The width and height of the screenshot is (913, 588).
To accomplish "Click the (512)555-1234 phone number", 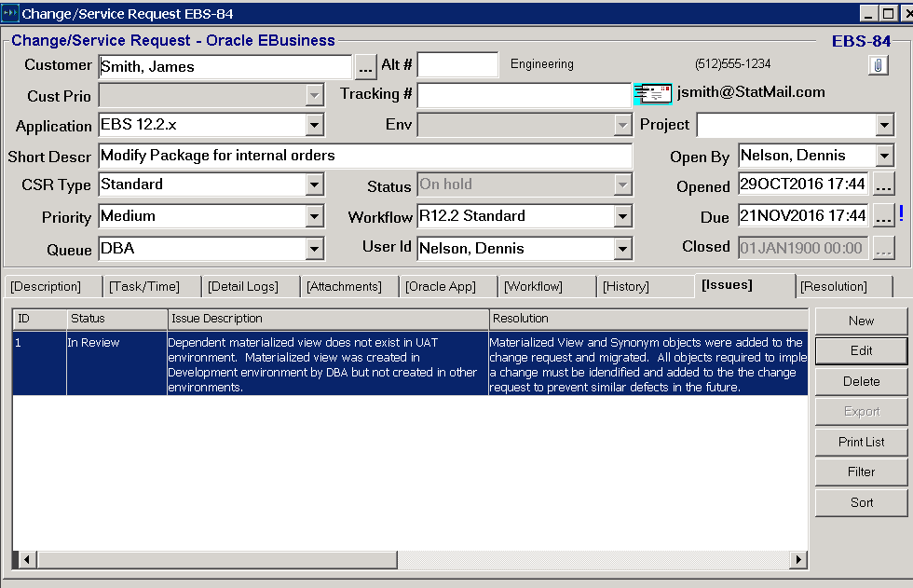I will click(732, 64).
